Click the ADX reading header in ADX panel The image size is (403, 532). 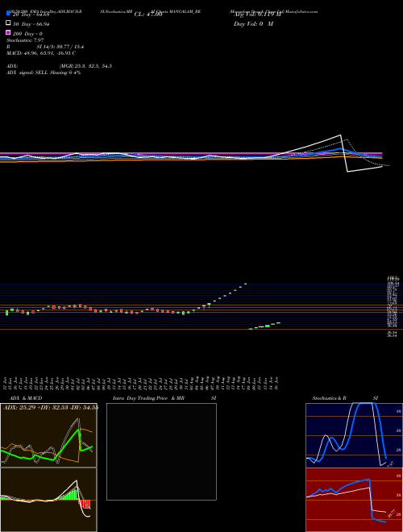click(51, 407)
